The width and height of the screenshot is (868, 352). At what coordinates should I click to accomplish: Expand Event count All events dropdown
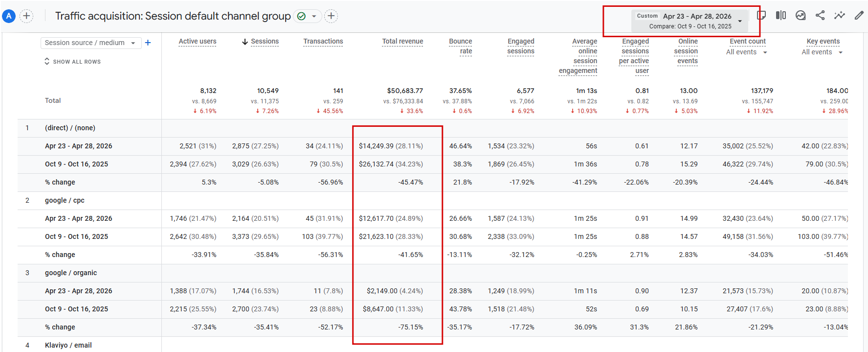click(747, 52)
